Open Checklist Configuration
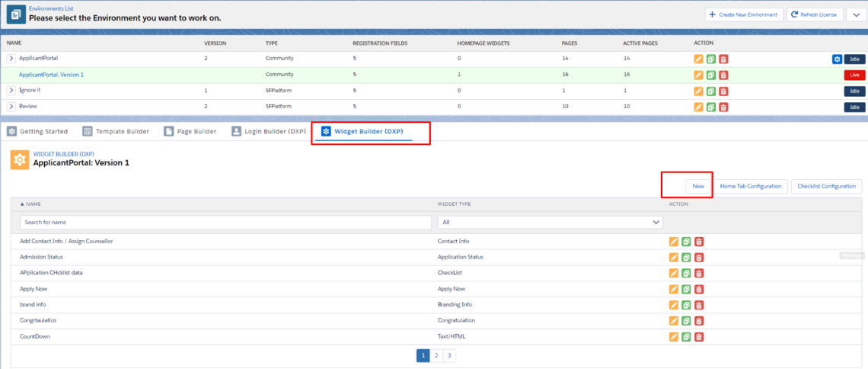Image resolution: width=868 pixels, height=369 pixels. pyautogui.click(x=826, y=186)
